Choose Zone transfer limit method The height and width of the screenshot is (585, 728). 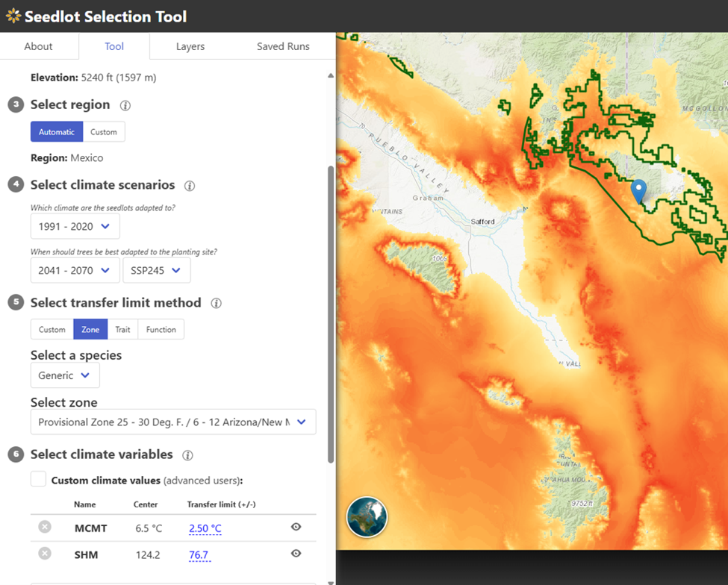click(x=90, y=329)
